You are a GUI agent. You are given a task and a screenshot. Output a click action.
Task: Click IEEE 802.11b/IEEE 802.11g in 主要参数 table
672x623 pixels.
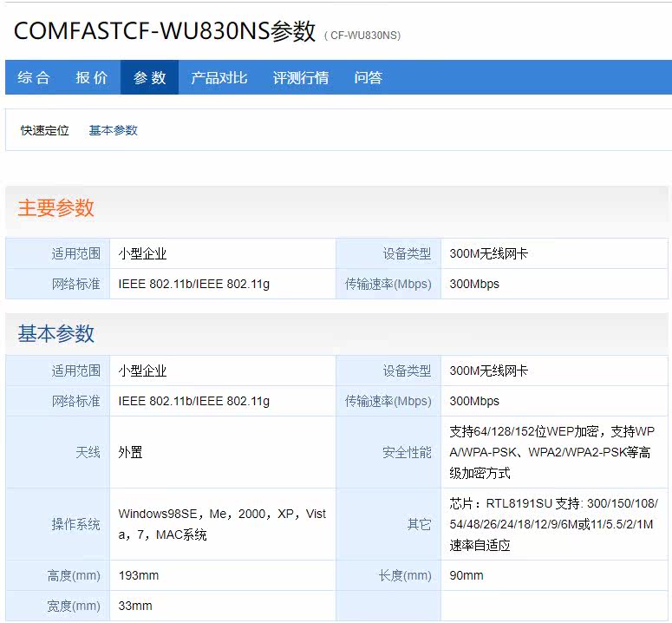(194, 284)
